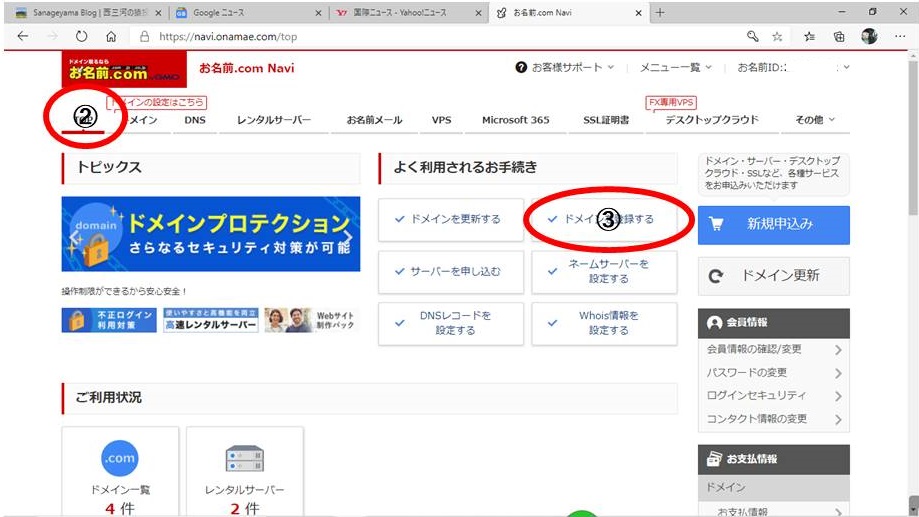
Task: Click the browser profile avatar
Action: (x=869, y=36)
